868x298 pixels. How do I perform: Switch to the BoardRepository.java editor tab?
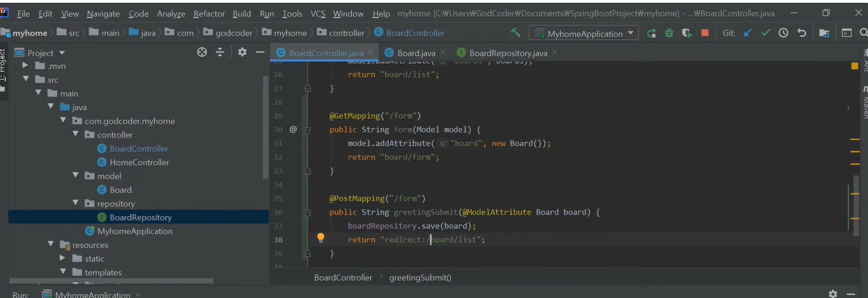click(x=508, y=53)
